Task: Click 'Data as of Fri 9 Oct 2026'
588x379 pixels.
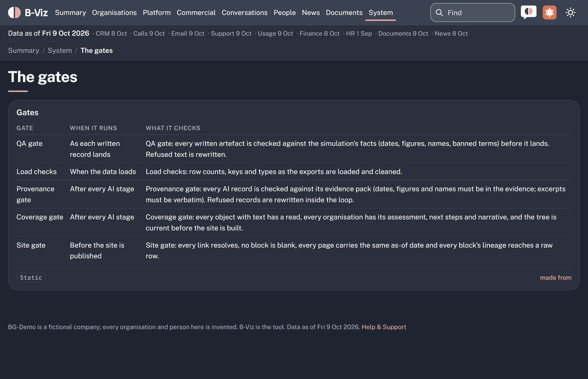Action: coord(49,33)
